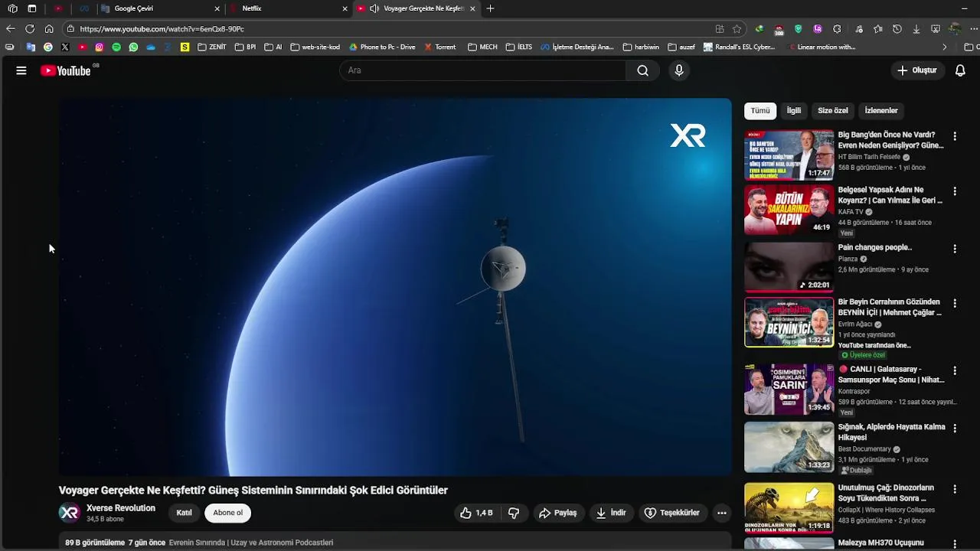Viewport: 980px width, 551px height.
Task: Open the WhatsApp bookmark icon
Action: [133, 47]
